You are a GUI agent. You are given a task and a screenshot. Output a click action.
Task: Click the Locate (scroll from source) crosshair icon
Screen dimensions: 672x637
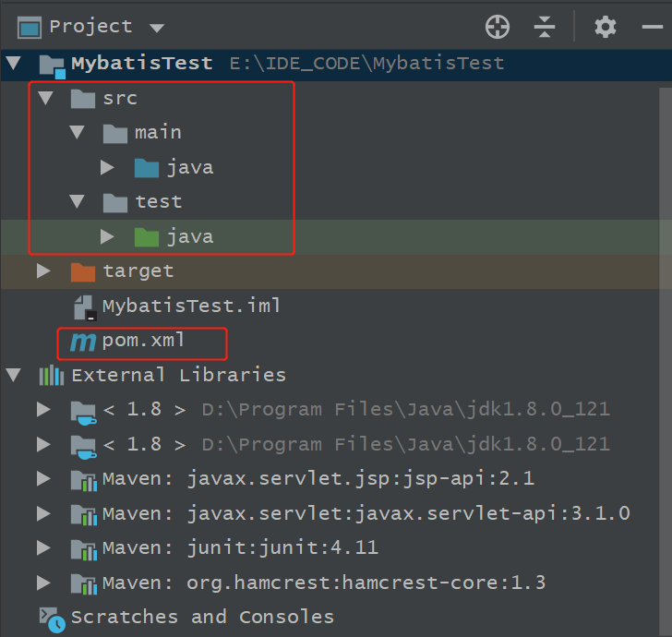coord(498,27)
